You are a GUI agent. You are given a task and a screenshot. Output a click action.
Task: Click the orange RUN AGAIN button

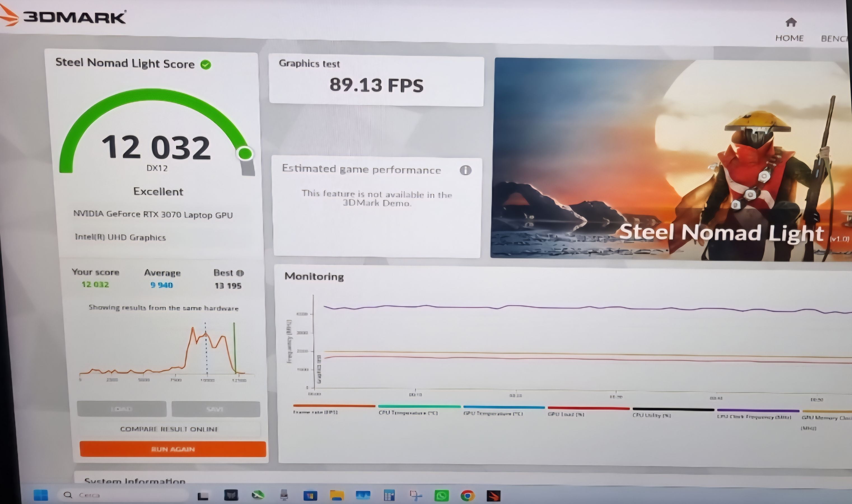(172, 449)
